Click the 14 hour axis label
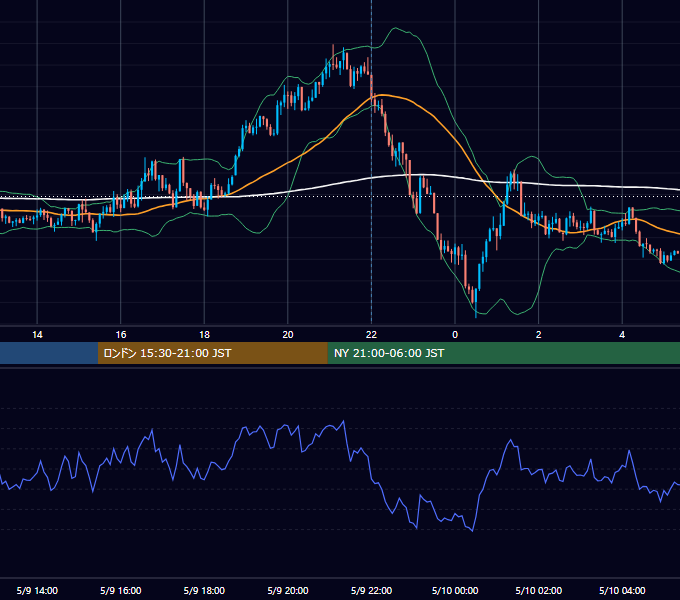Viewport: 680px width, 600px height. (x=37, y=335)
